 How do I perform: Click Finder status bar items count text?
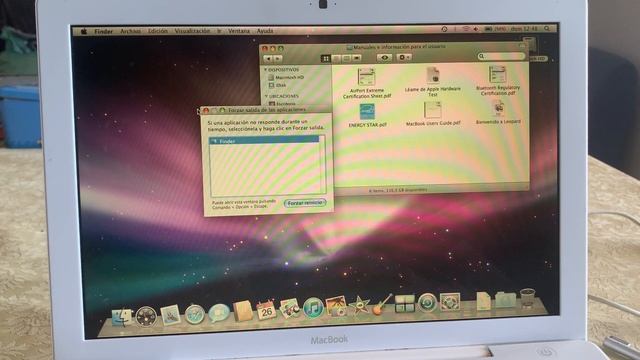click(x=398, y=190)
